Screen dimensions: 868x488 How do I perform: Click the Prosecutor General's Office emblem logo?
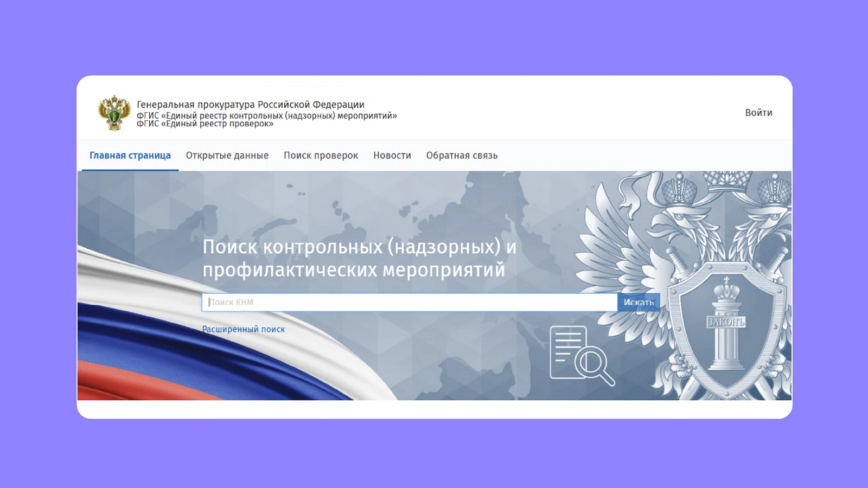coord(114,113)
